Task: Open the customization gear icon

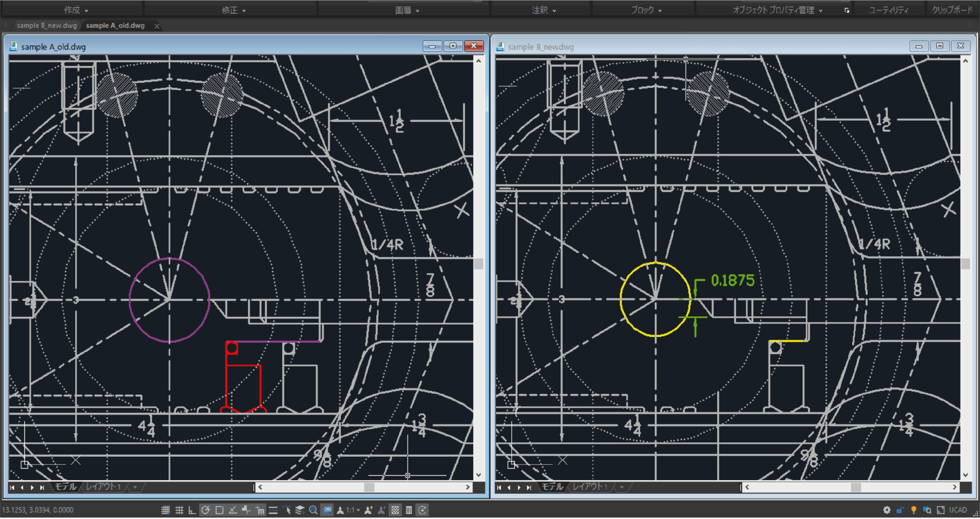Action: [887, 510]
